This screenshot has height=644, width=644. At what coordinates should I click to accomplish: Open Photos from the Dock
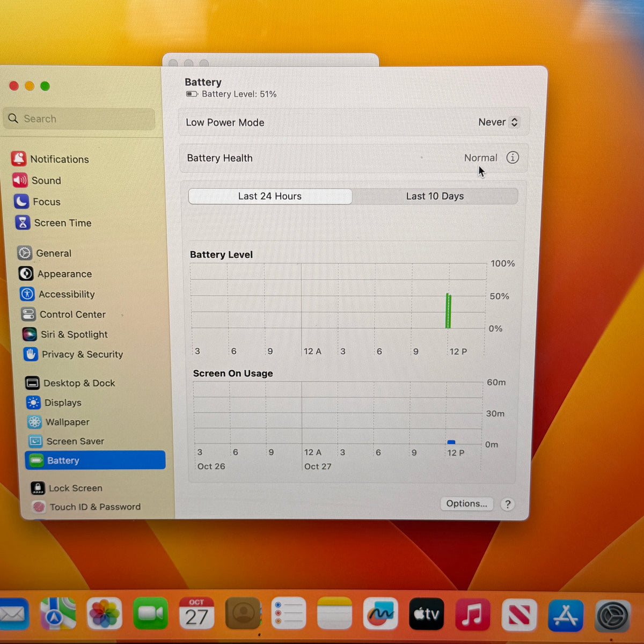104,613
